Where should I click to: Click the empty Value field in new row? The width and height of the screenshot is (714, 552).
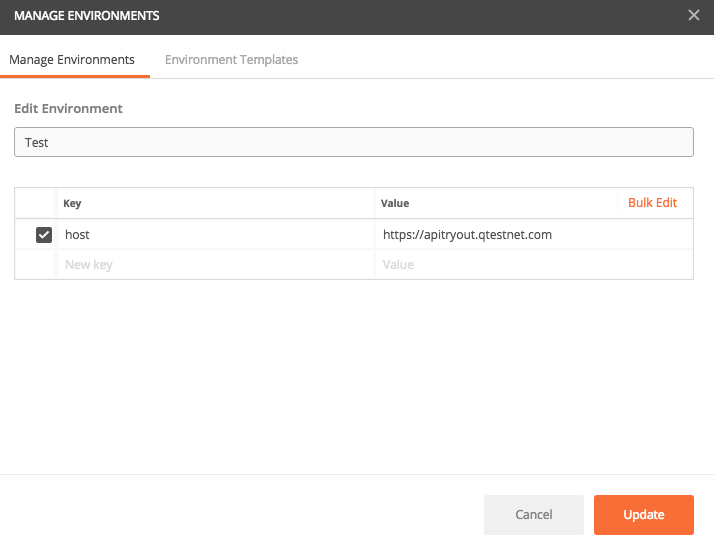tap(532, 265)
